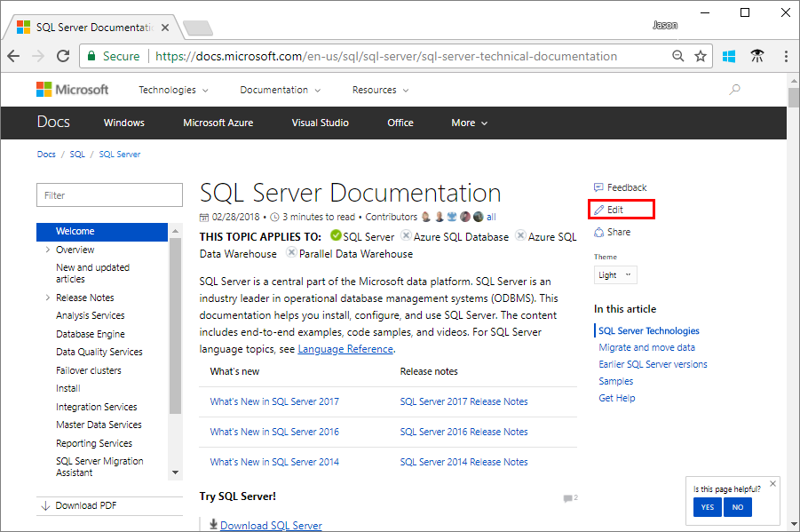Click the Secure padlock in the address bar
This screenshot has height=532, width=800.
tap(91, 55)
